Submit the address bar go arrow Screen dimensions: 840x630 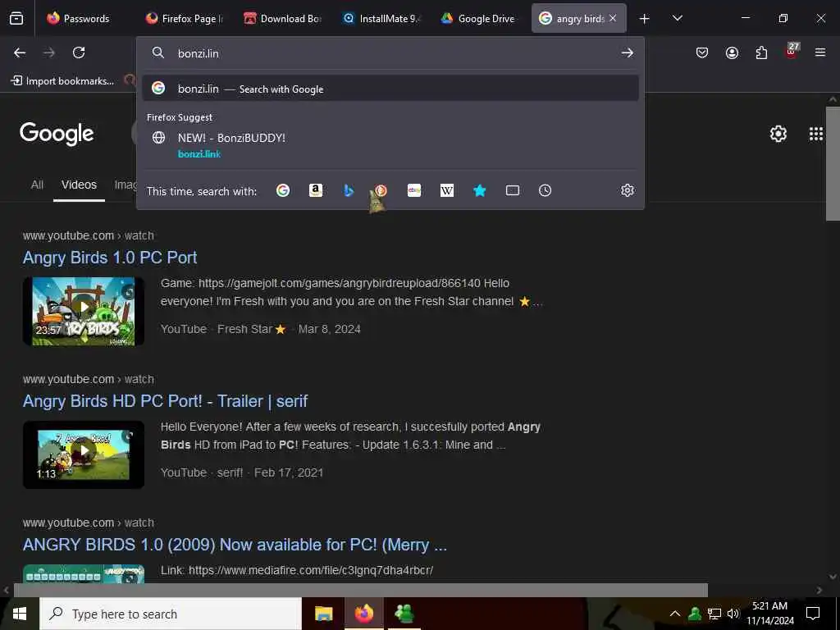[x=628, y=53]
